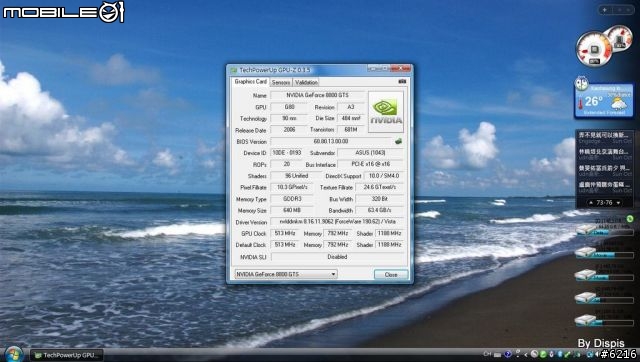Click the screenshot camera icon in GPU-Z
The height and width of the screenshot is (362, 640).
point(402,82)
